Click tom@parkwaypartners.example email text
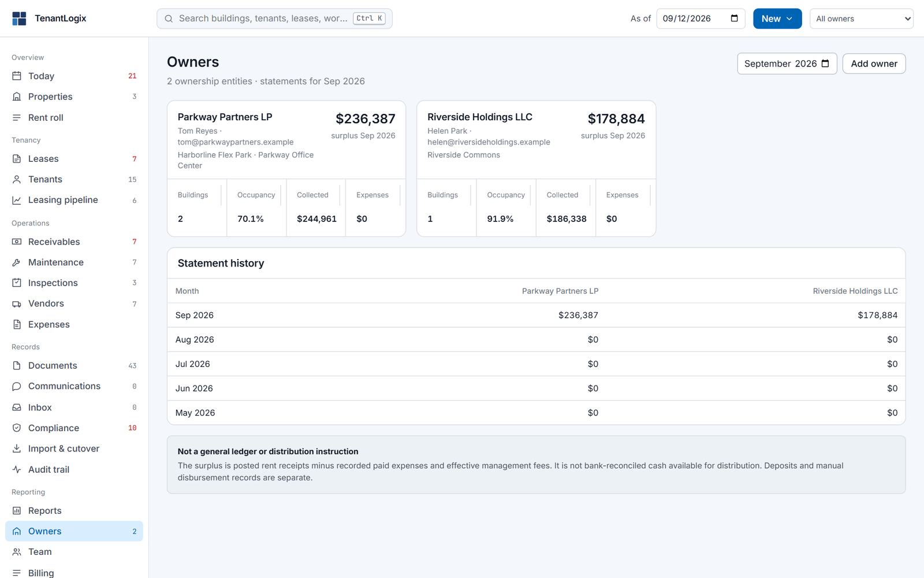924x578 pixels. (x=236, y=142)
